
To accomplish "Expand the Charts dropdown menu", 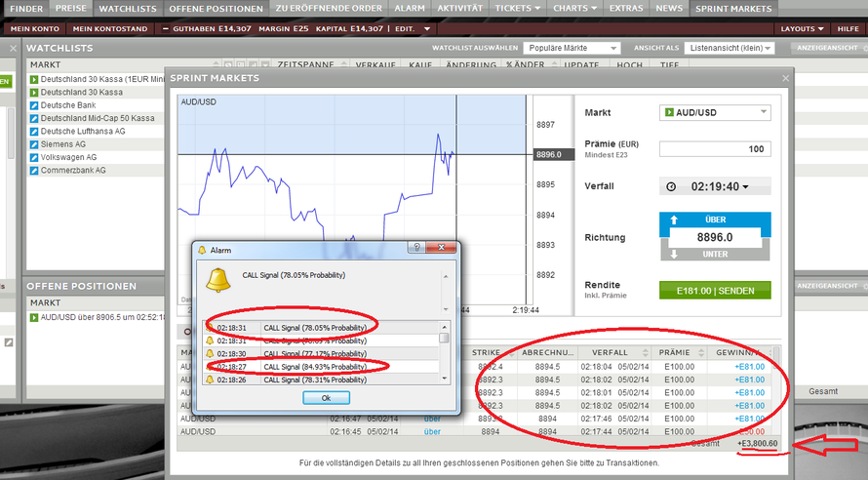I will point(575,9).
